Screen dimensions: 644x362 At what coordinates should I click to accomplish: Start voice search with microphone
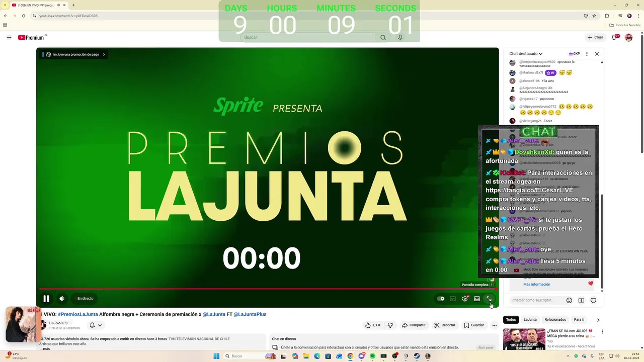(x=400, y=37)
